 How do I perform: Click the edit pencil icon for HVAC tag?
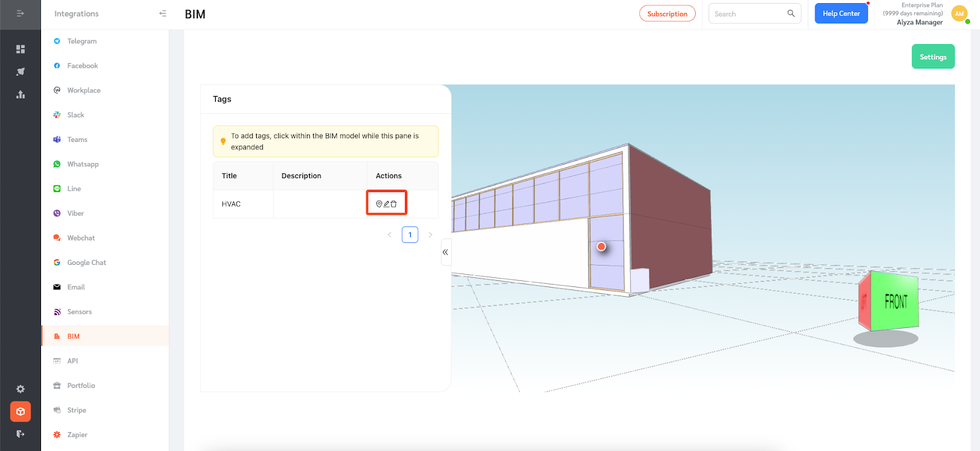click(x=386, y=204)
